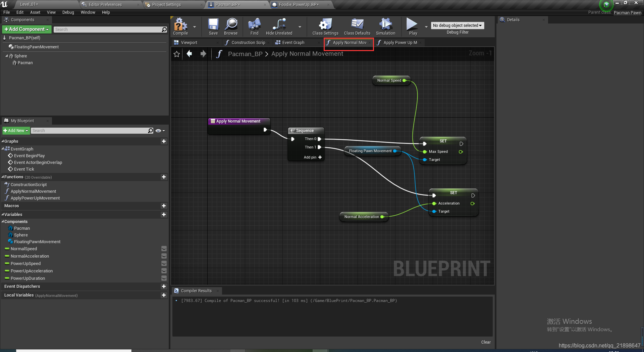Toggle NormalSpeed variable visibility

164,249
